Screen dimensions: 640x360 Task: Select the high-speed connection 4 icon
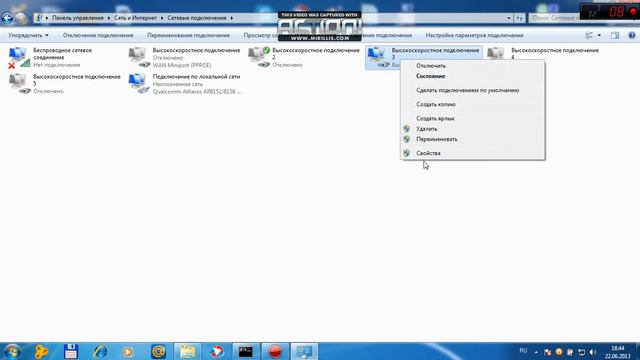tap(495, 53)
